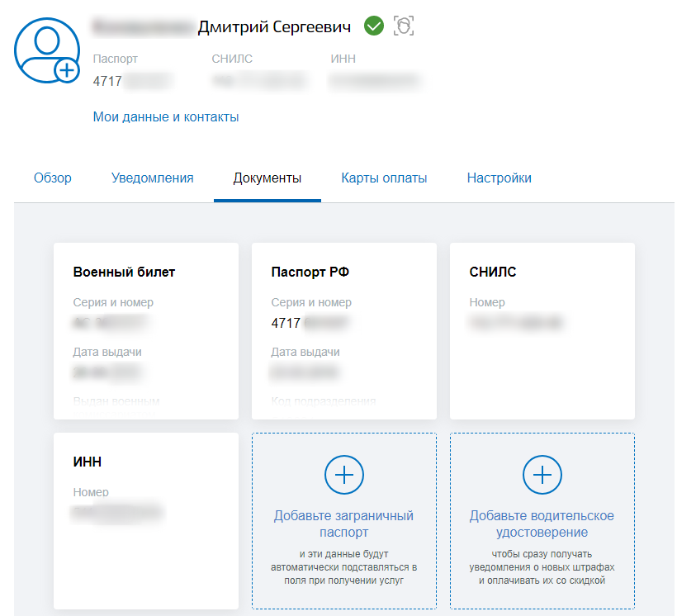Click the header СНИЛС label
Screen dimensions: 696x616
pyautogui.click(x=232, y=59)
